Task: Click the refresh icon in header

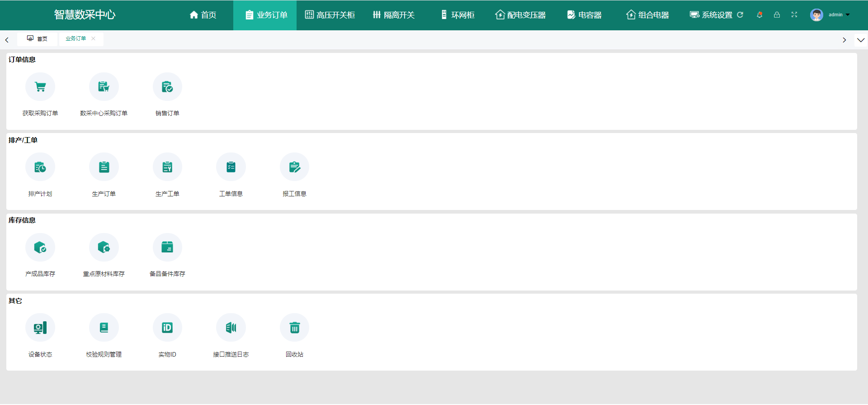Action: pos(740,15)
